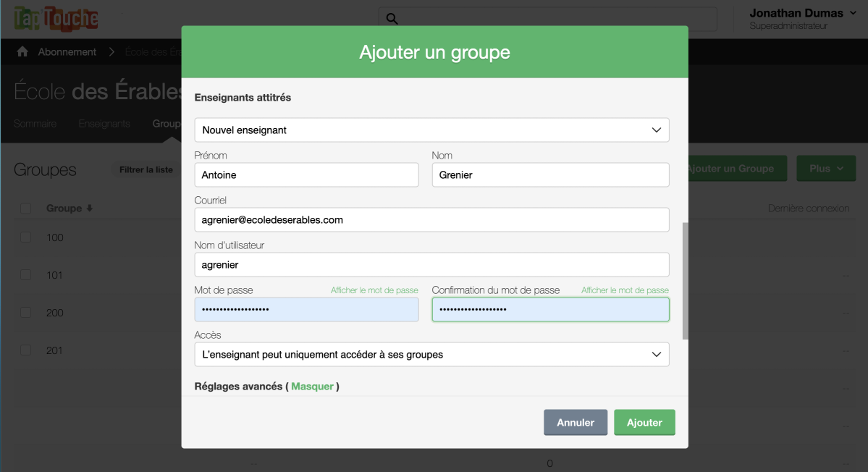The image size is (868, 472).
Task: Show password via first Afficher link
Action: pos(374,290)
